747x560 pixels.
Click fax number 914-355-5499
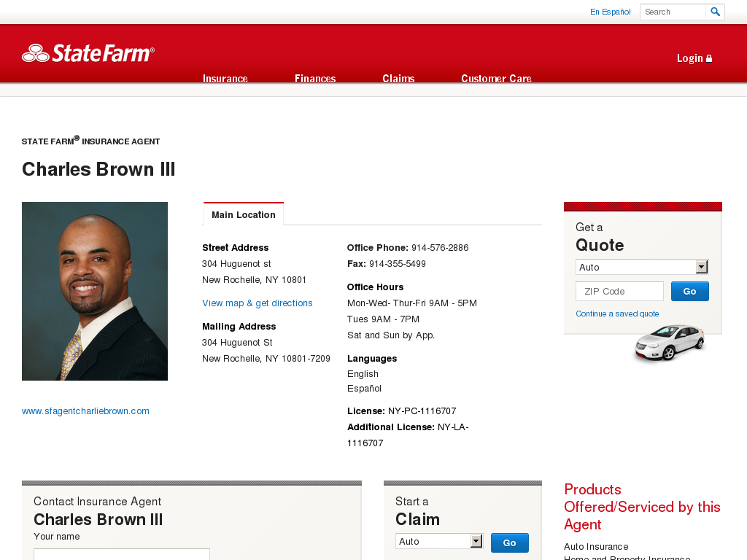tap(398, 264)
